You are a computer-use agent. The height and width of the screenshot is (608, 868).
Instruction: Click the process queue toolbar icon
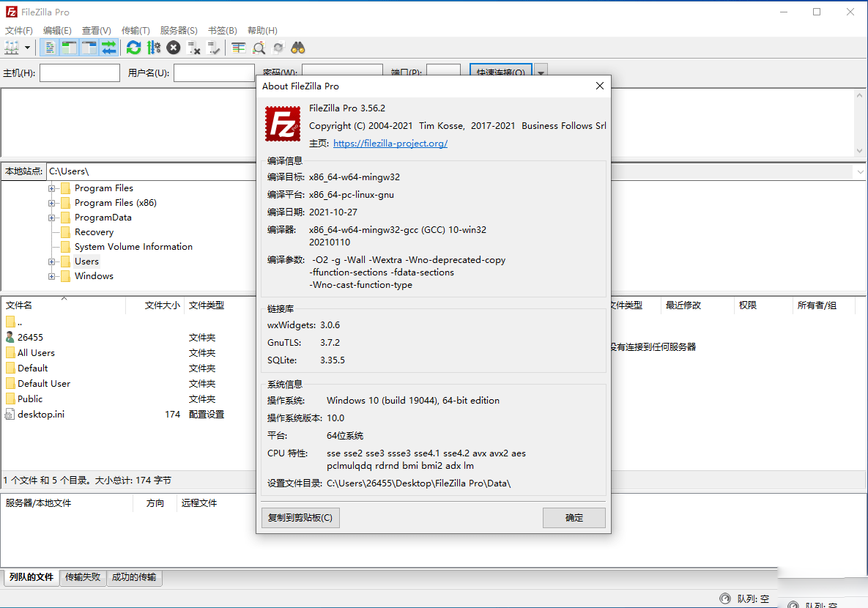[153, 48]
